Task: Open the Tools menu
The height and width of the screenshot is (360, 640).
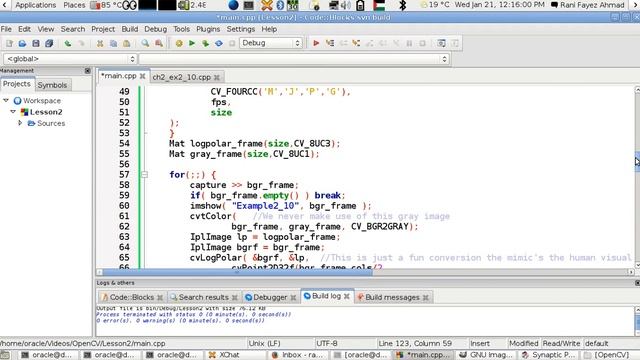Action: pyautogui.click(x=181, y=29)
